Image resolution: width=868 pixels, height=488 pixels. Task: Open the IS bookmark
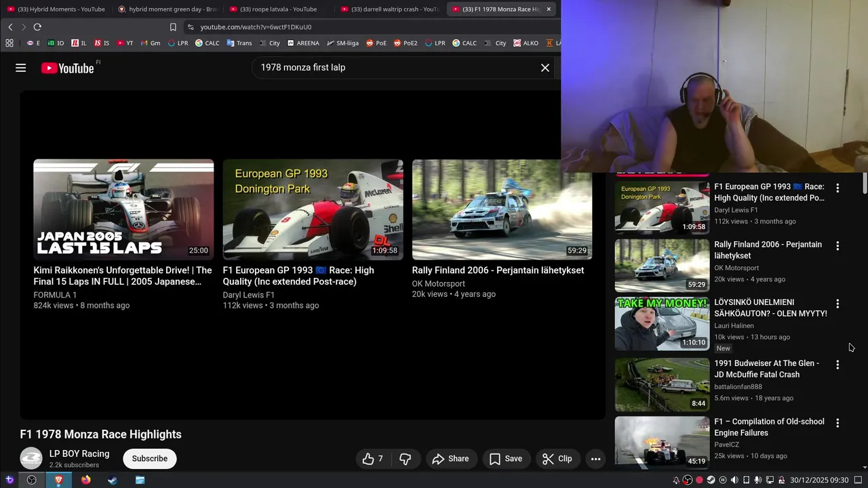tap(102, 43)
